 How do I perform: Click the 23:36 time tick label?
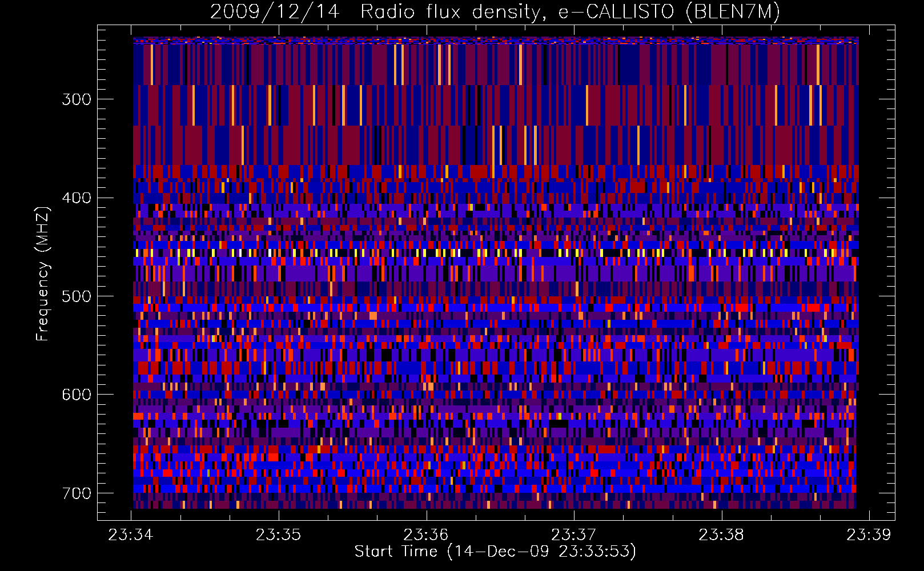(426, 534)
